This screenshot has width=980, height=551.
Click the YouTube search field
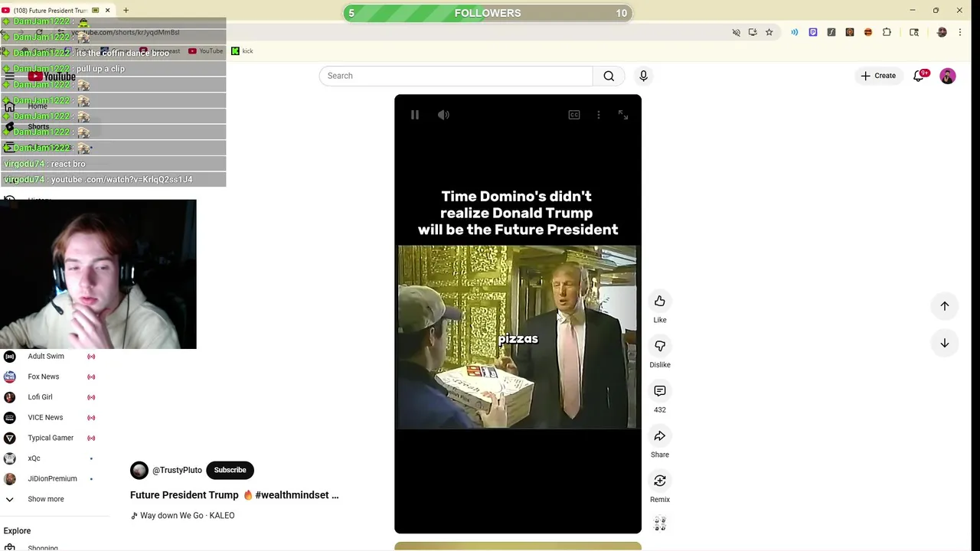coord(456,76)
